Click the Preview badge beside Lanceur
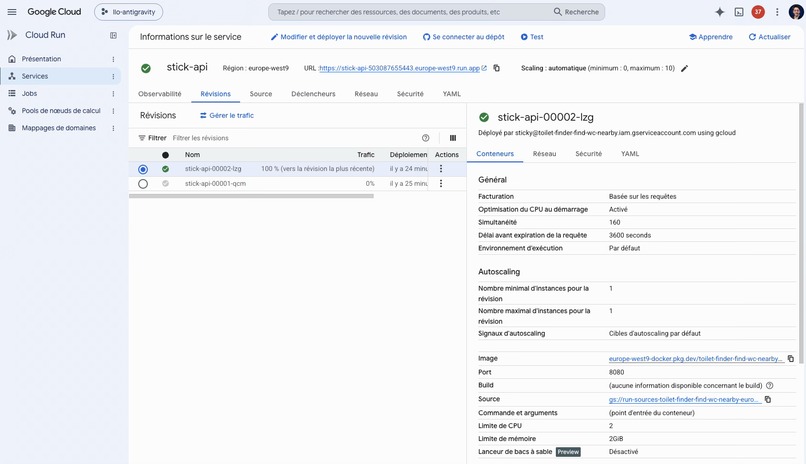806x464 pixels. click(568, 452)
